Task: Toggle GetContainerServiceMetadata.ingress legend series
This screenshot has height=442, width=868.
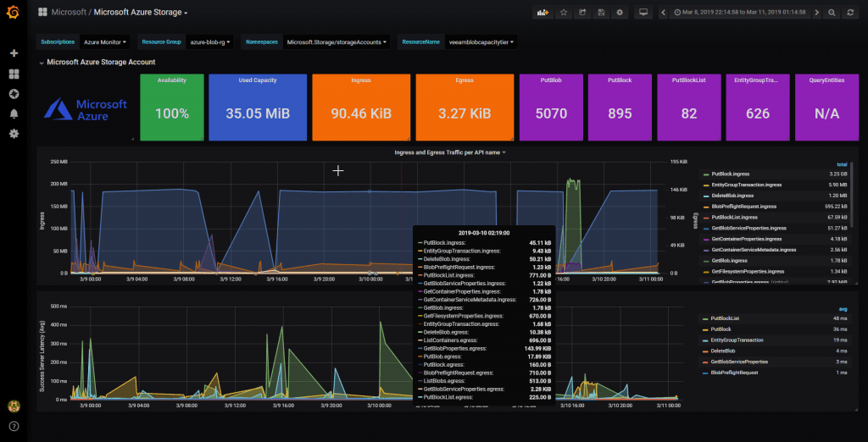Action: [754, 250]
